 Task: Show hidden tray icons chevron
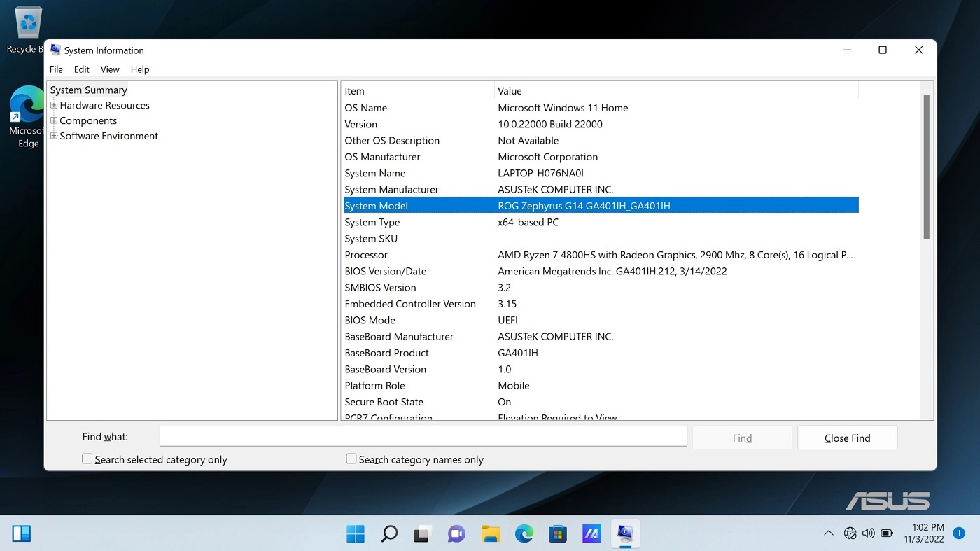(x=829, y=533)
